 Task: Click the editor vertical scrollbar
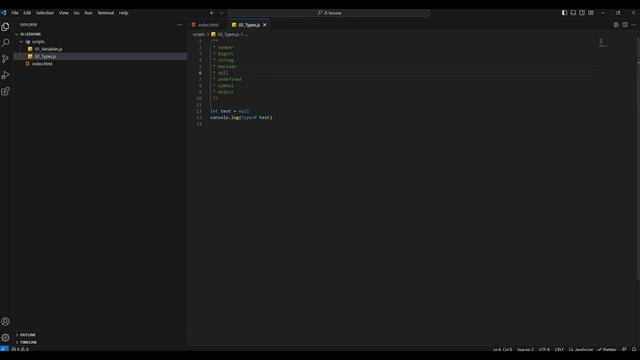(638, 159)
